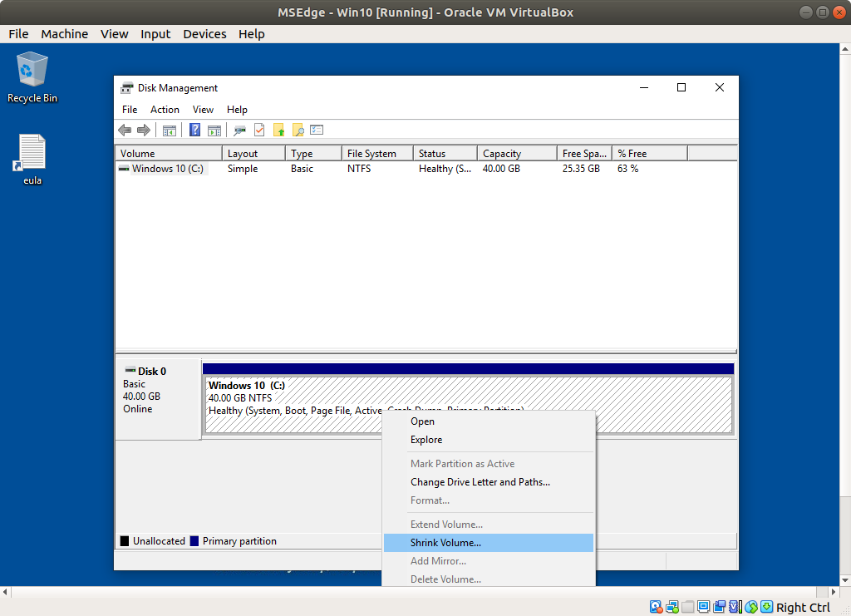Click the VM vertical scrollbar down arrow
Image resolution: width=851 pixels, height=616 pixels.
coord(845,580)
